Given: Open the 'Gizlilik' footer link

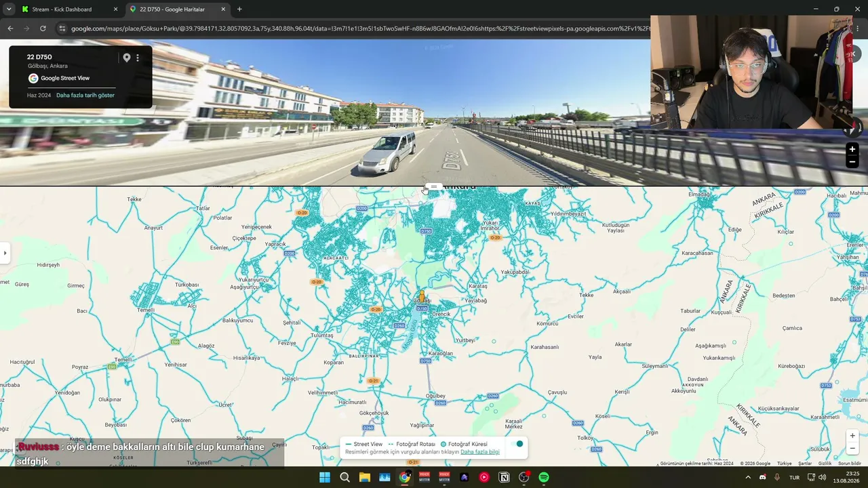Looking at the screenshot, I should [825, 464].
